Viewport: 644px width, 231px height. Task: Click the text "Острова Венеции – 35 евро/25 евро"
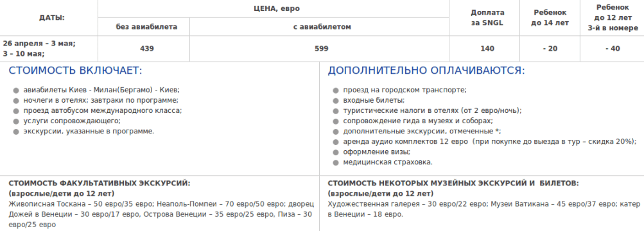click(x=209, y=214)
